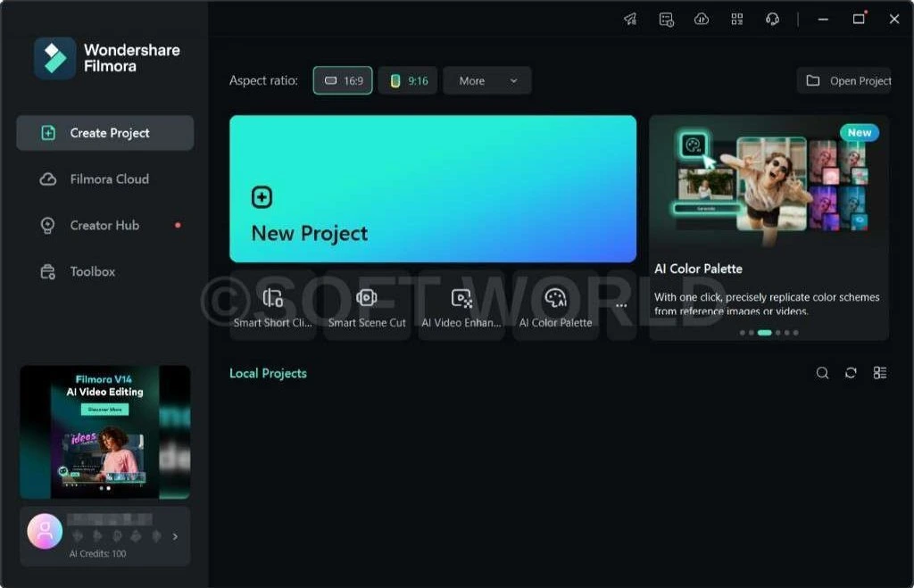This screenshot has height=588, width=914.
Task: Open the paper-plane feedback icon in title bar
Action: (630, 20)
